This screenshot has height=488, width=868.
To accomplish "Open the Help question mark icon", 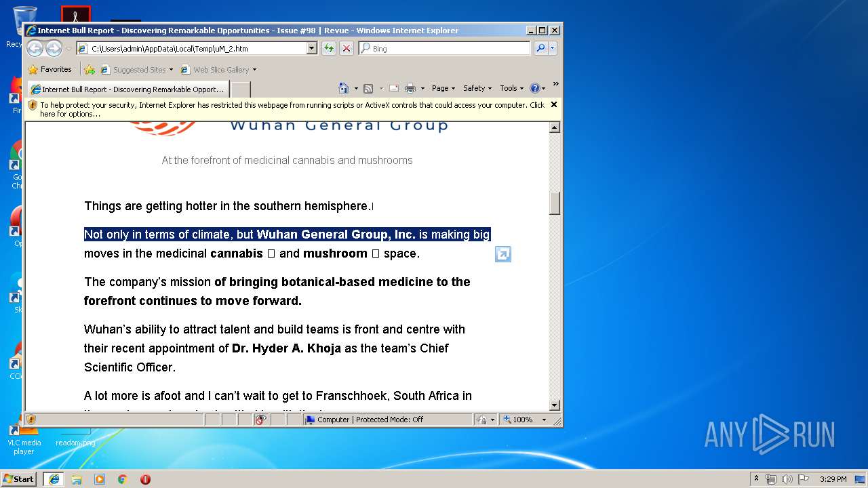I will click(534, 88).
